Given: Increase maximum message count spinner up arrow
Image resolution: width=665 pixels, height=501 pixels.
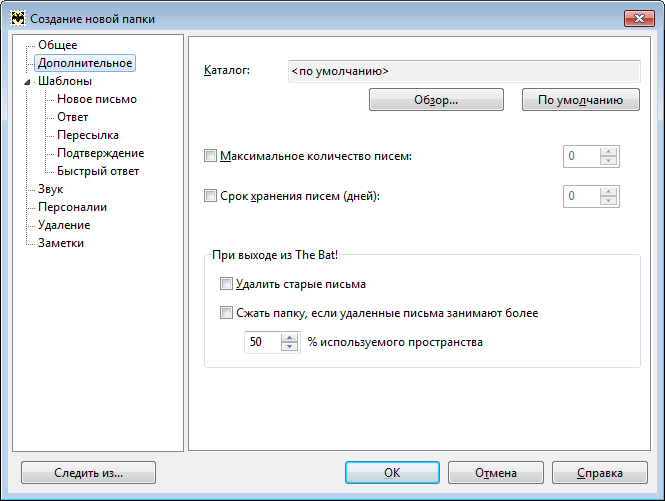Looking at the screenshot, I should (609, 152).
